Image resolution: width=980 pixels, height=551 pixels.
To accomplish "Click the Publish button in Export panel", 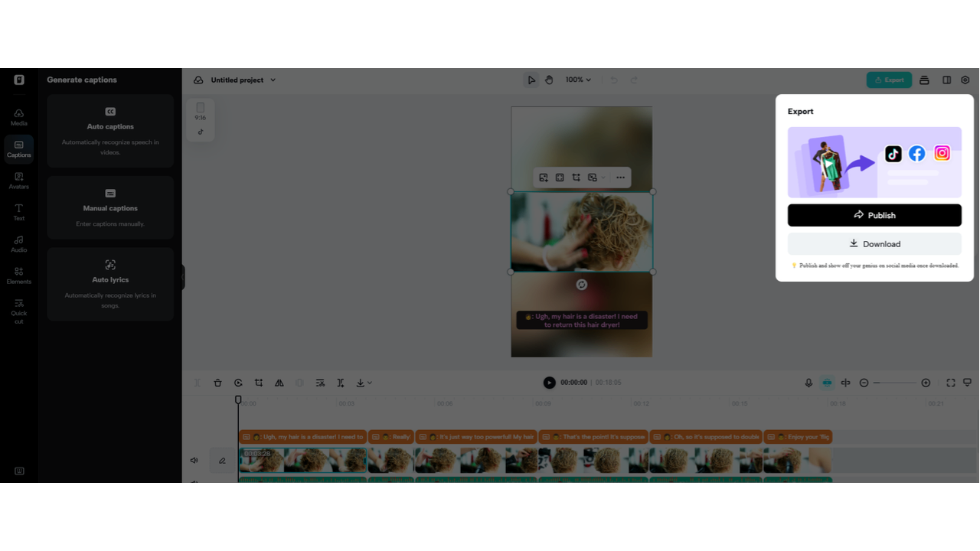I will (874, 215).
